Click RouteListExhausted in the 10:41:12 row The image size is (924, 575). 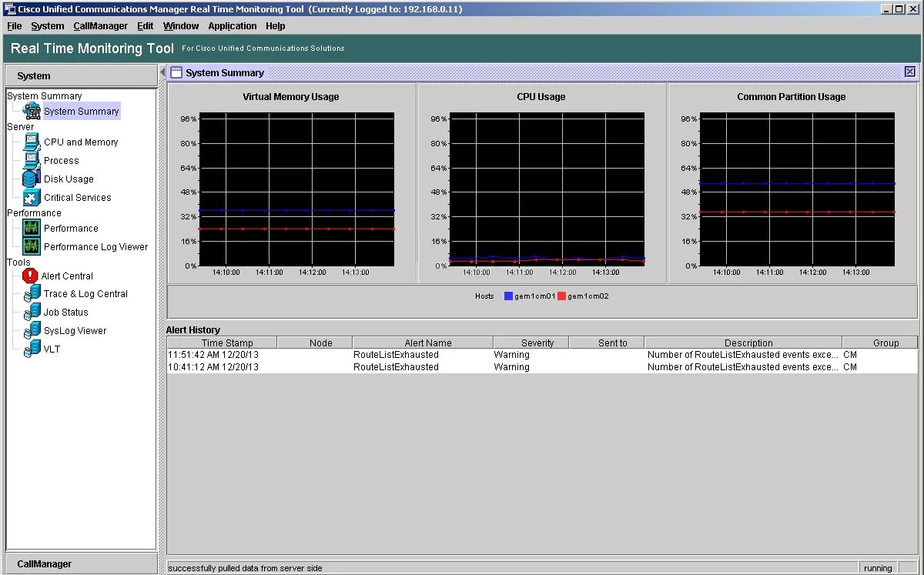pos(396,367)
